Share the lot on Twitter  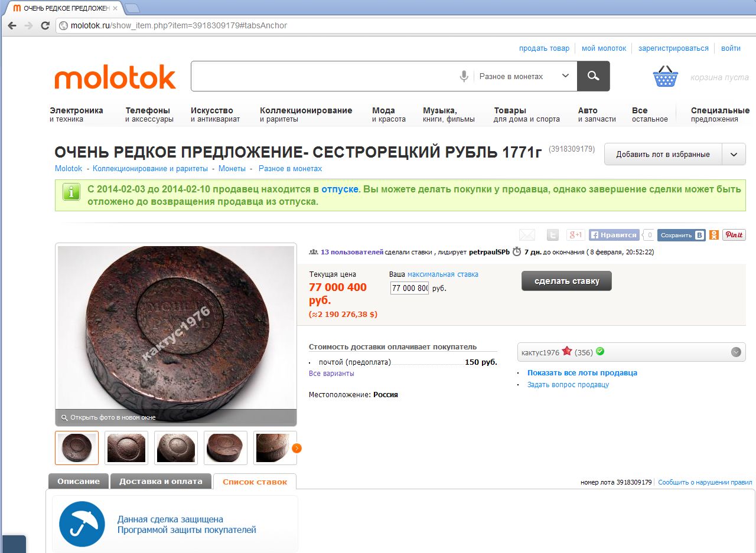[x=552, y=235]
